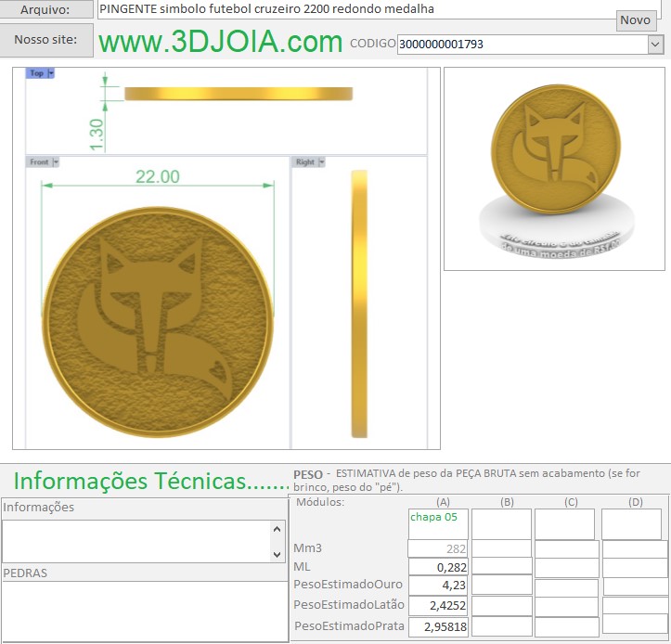
Task: Click the module B name field
Action: (x=501, y=524)
